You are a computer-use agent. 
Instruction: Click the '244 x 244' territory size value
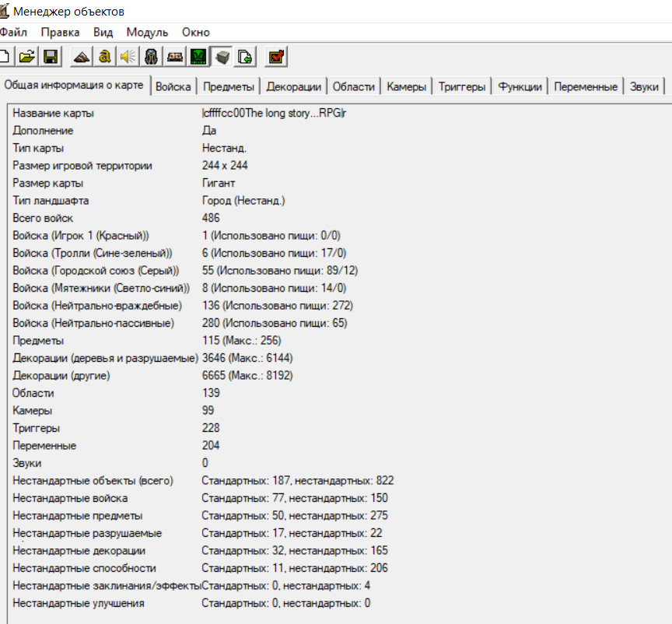pos(225,166)
